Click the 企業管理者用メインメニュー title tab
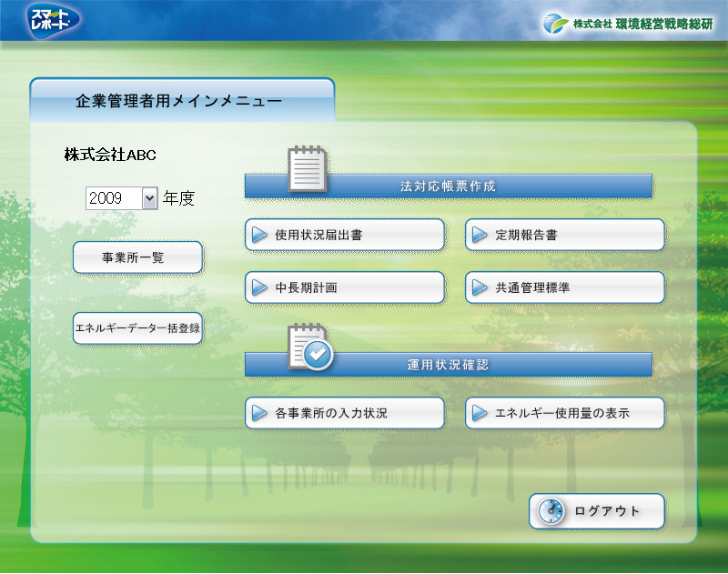The image size is (728, 574). pyautogui.click(x=183, y=100)
